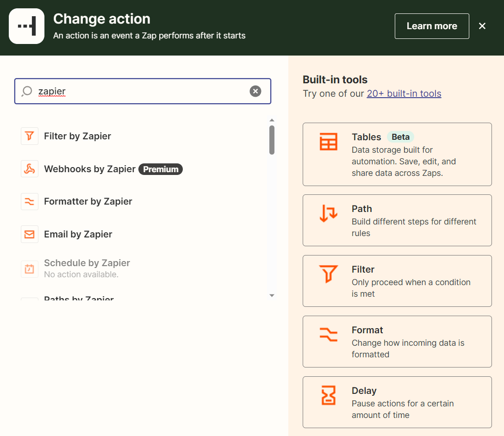Click the Path arrows icon

[x=329, y=213]
